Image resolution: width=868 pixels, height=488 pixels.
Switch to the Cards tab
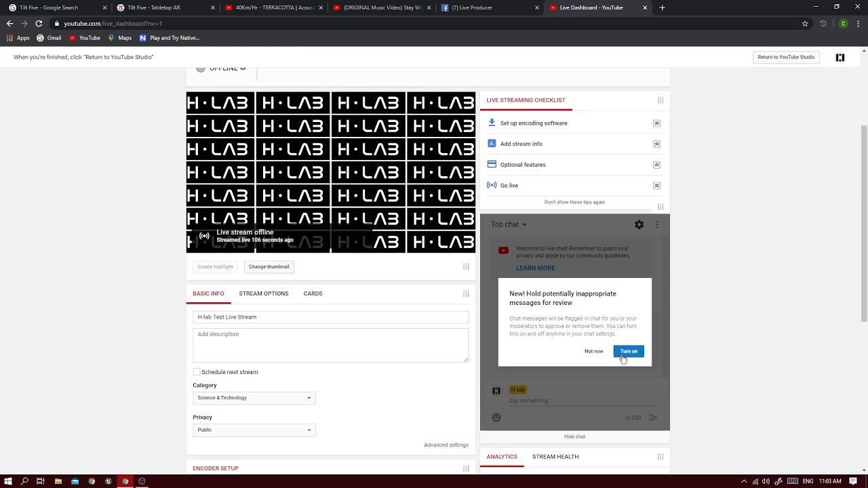pyautogui.click(x=313, y=293)
